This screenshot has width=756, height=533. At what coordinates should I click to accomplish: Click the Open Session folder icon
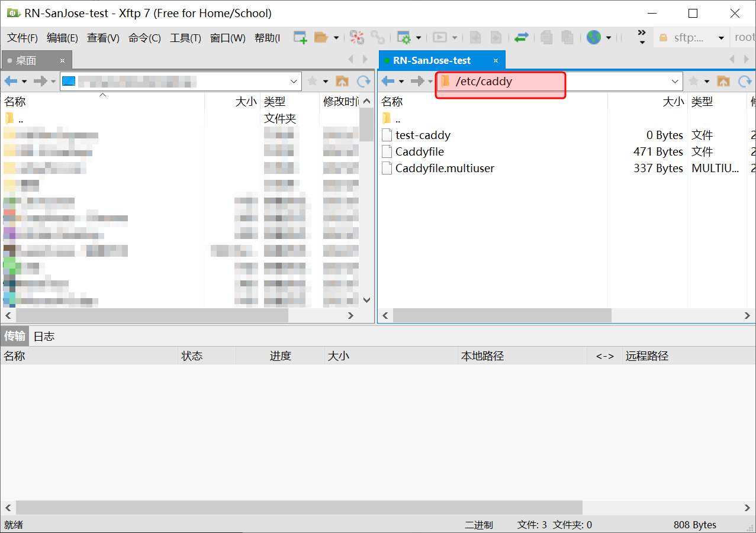click(x=321, y=38)
